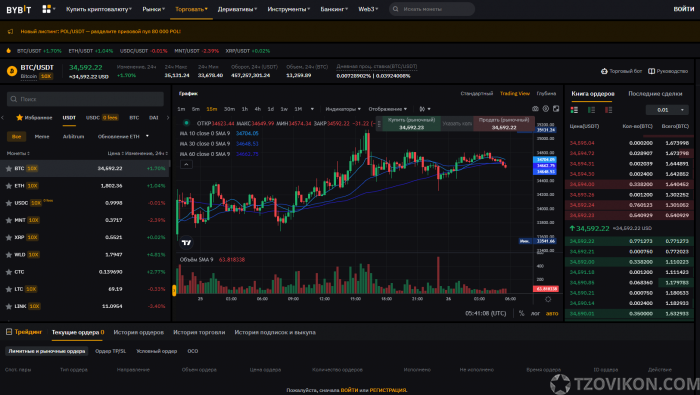Star the ETH row as favorite
Image resolution: width=700 pixels, height=395 pixels.
pos(8,186)
